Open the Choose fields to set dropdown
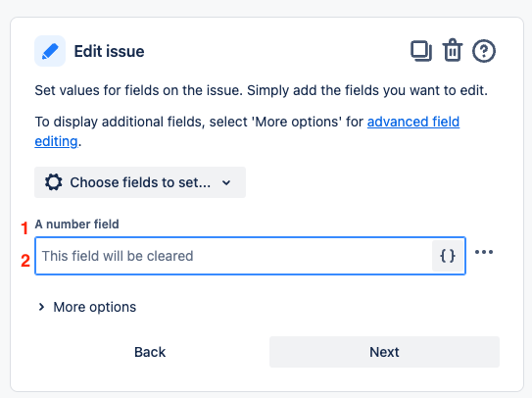532x398 pixels. [140, 182]
